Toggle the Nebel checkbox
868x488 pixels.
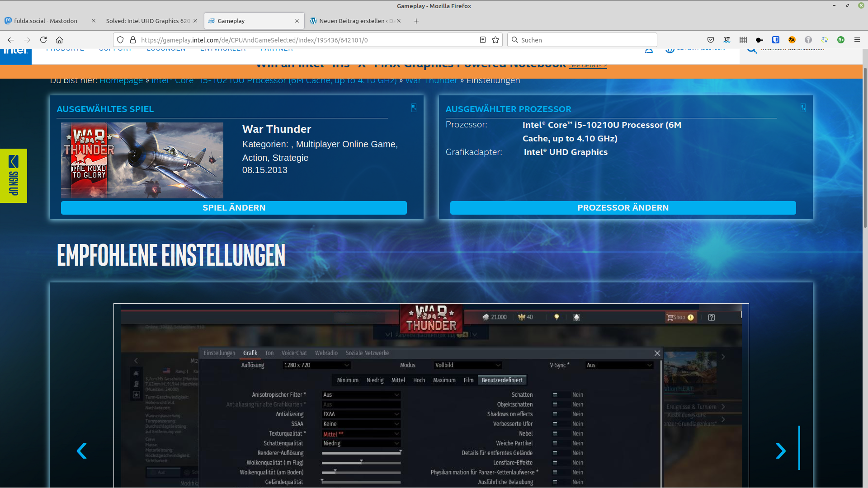[555, 434]
